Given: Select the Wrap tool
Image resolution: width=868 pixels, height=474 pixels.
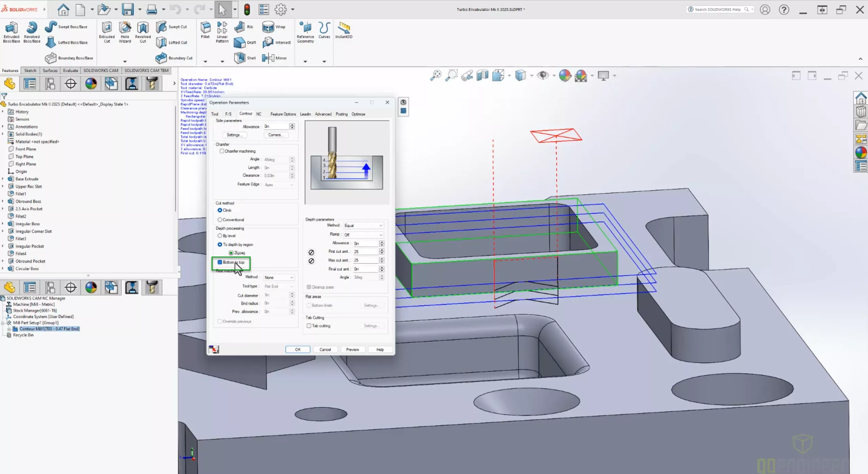Looking at the screenshot, I should [274, 27].
